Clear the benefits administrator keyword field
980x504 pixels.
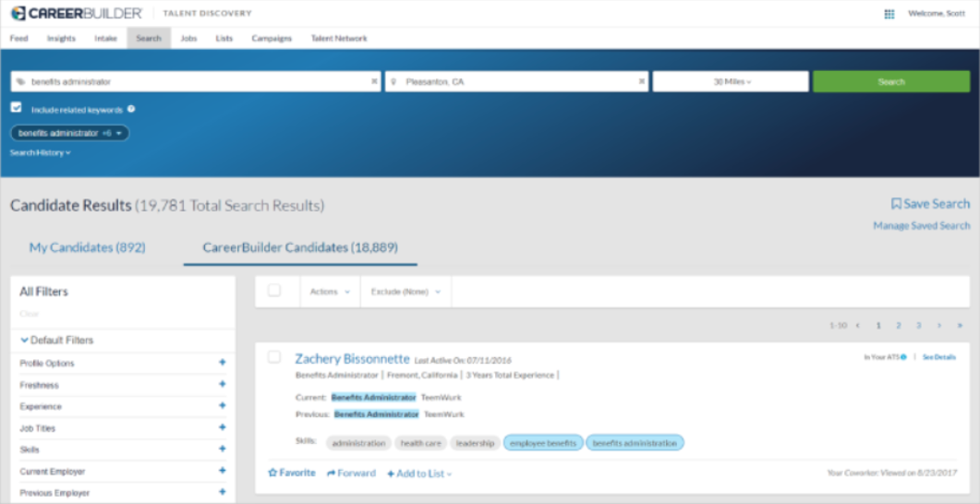(x=374, y=81)
